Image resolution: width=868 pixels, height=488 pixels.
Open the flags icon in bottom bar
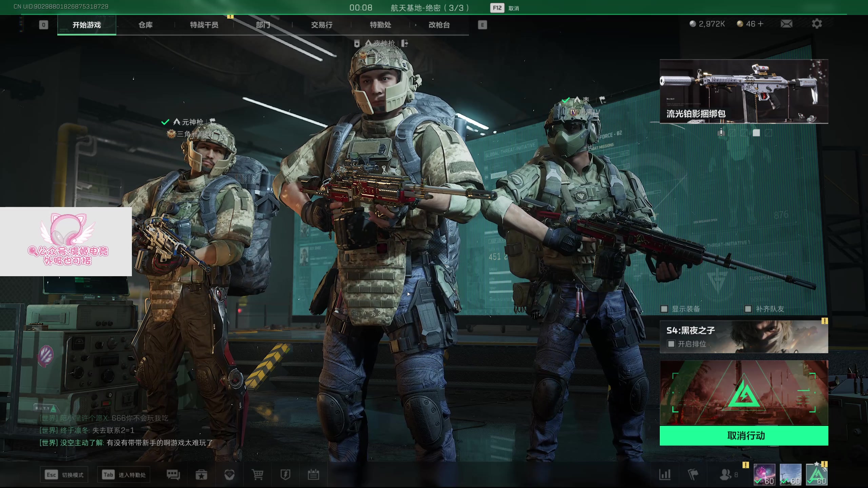coord(693,475)
